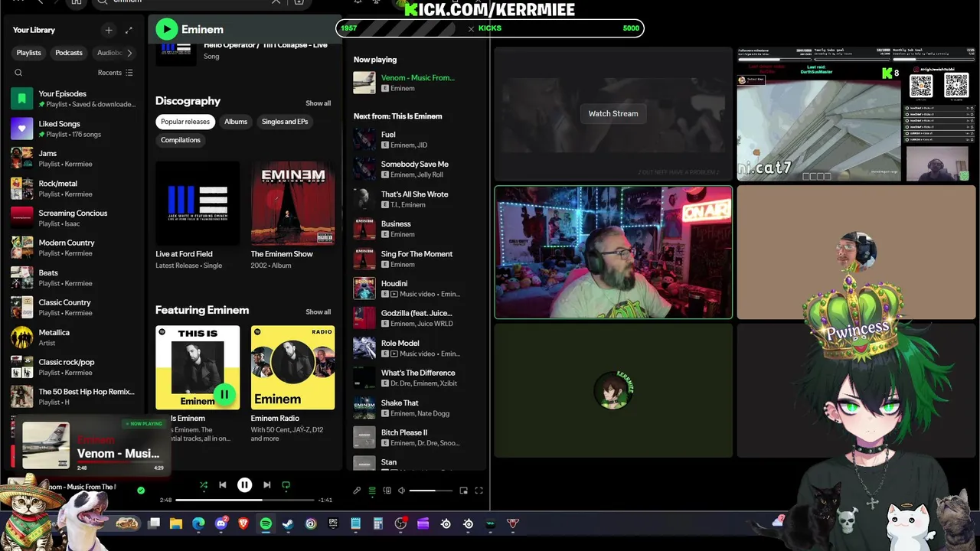Viewport: 980px width, 551px height.
Task: Open Microsoft Edge from the taskbar
Action: pos(199,523)
